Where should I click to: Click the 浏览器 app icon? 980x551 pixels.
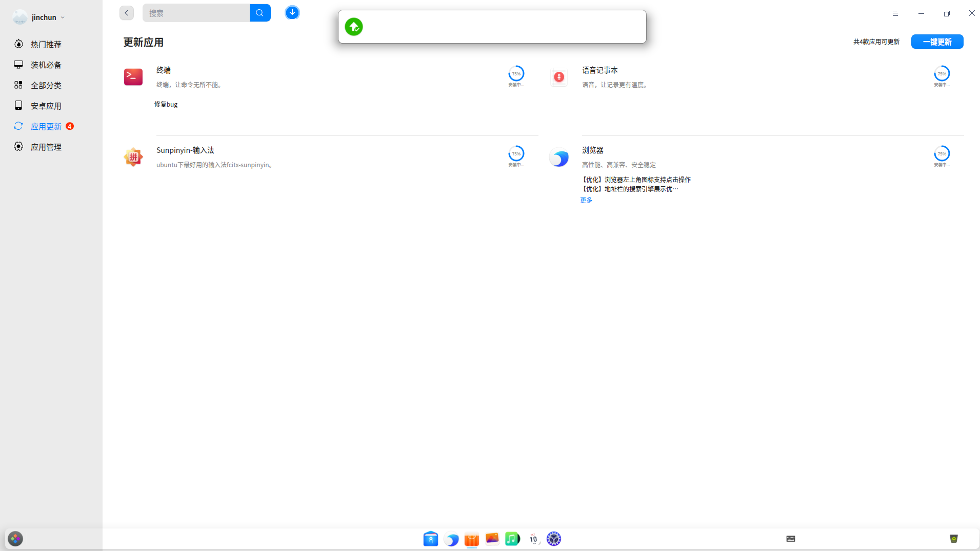click(x=559, y=158)
